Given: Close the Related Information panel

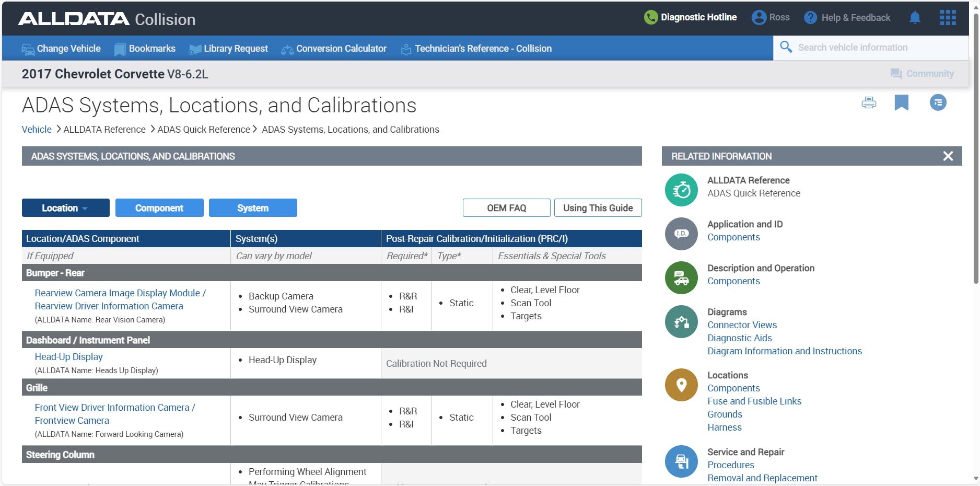Looking at the screenshot, I should pyautogui.click(x=948, y=156).
